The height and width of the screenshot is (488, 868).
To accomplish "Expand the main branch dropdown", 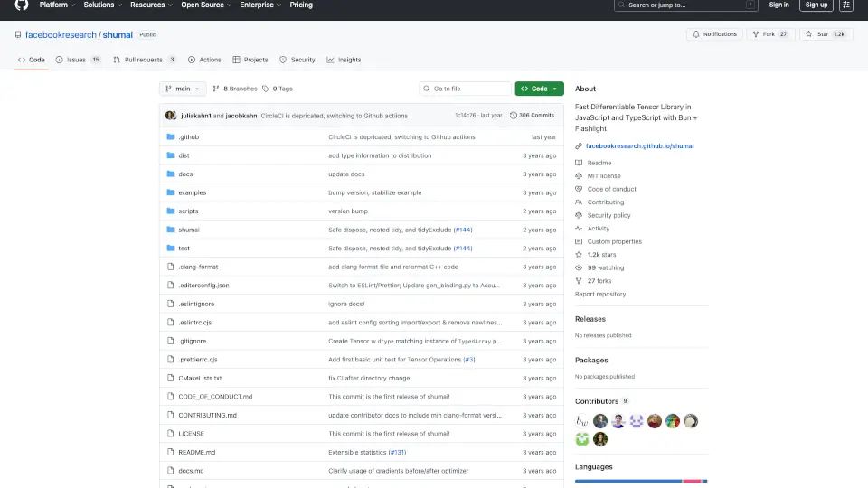I will pyautogui.click(x=183, y=89).
